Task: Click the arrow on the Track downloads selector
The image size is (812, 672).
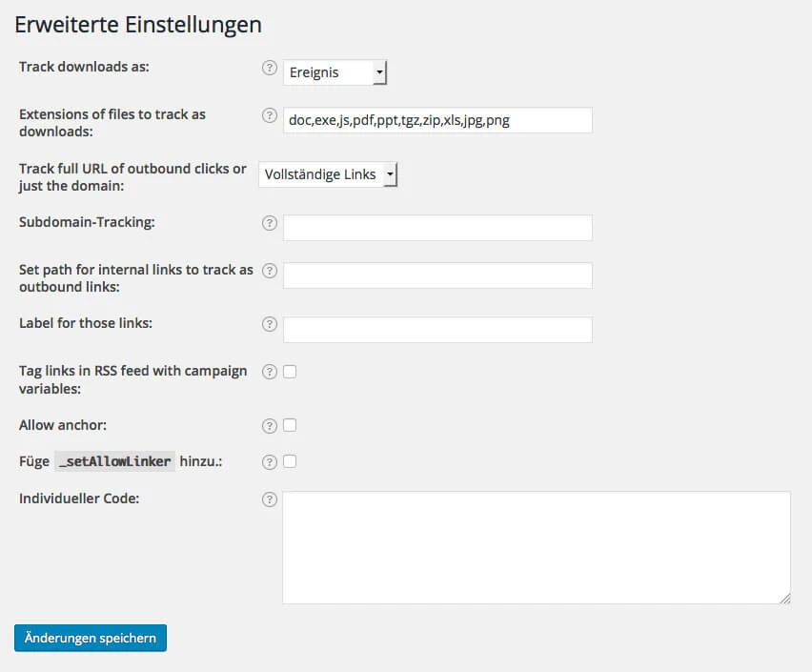Action: click(x=379, y=71)
